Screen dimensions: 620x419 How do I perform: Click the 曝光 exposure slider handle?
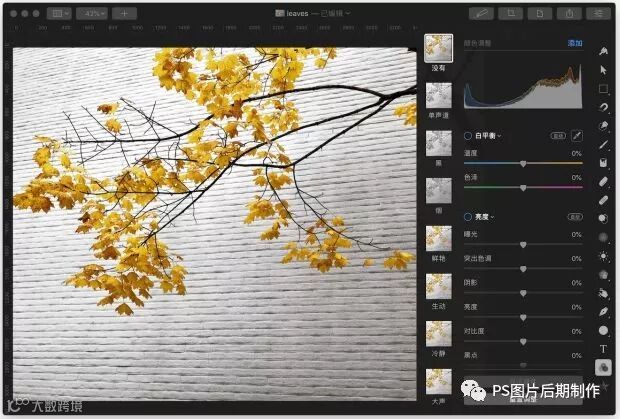[x=523, y=245]
